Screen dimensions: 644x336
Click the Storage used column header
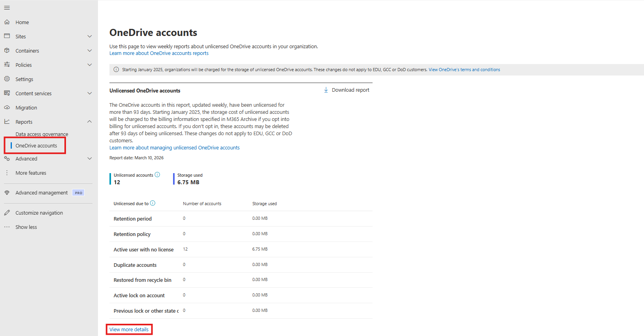click(264, 204)
